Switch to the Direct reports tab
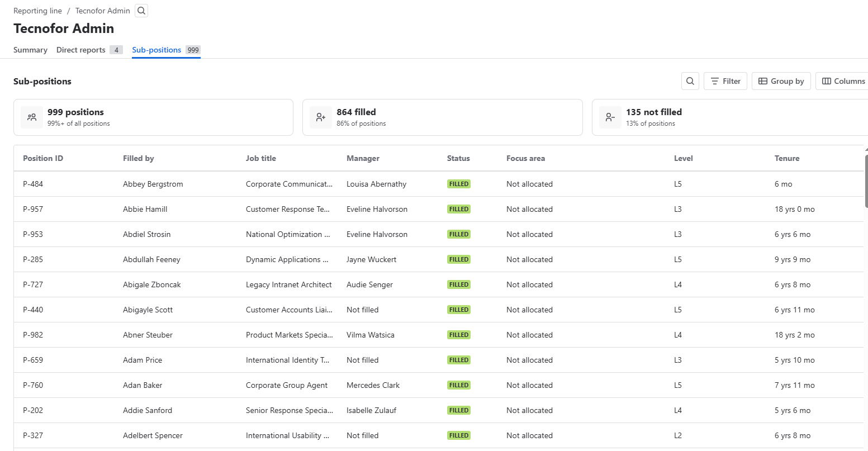 [81, 50]
